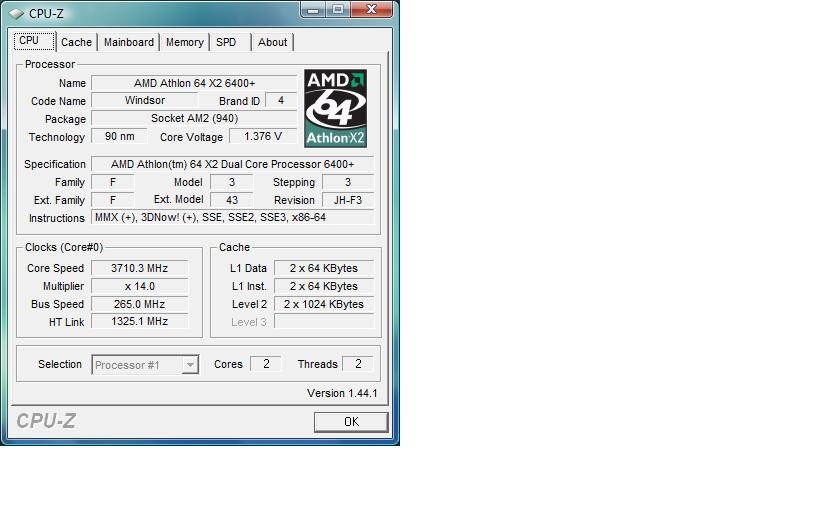
Task: Click the Threads value 2
Action: tap(358, 364)
